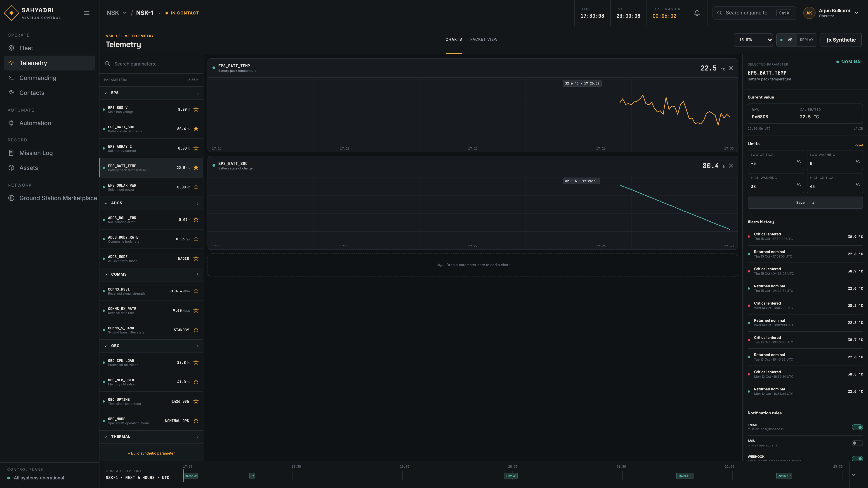Open Arjun Kulkarni user menu
This screenshot has height=488, width=868.
(x=831, y=13)
